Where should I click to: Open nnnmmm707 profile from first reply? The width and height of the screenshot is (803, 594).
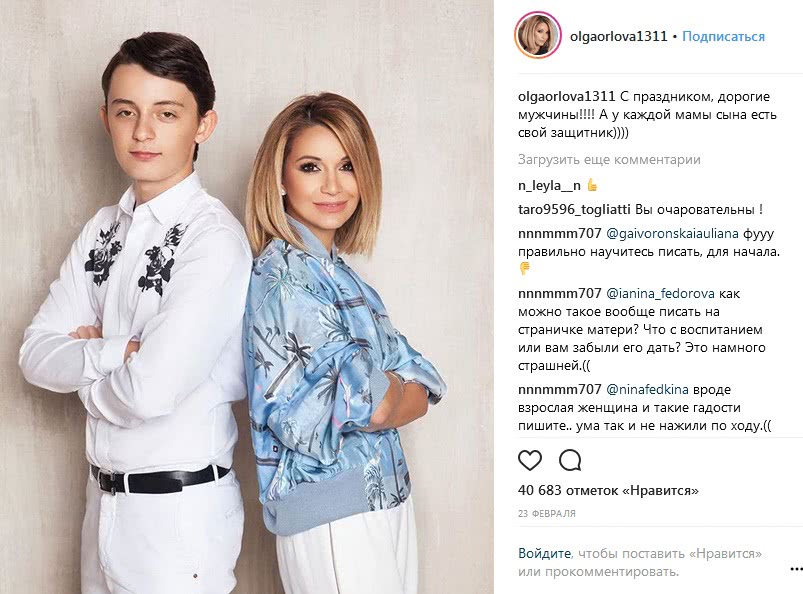(560, 234)
